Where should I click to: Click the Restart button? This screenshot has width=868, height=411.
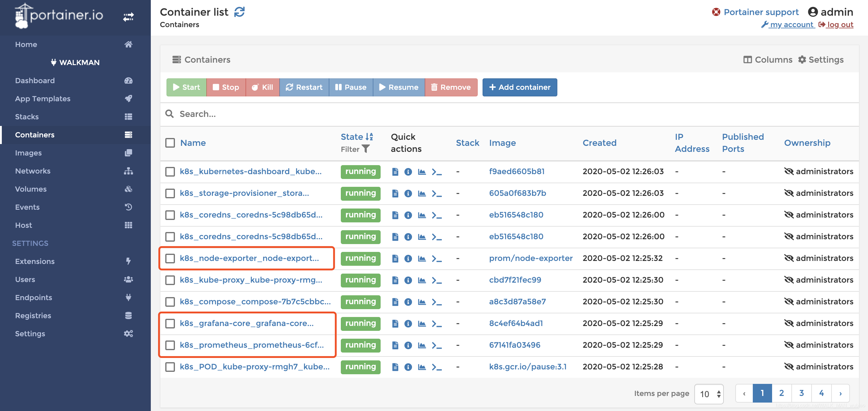pos(304,87)
